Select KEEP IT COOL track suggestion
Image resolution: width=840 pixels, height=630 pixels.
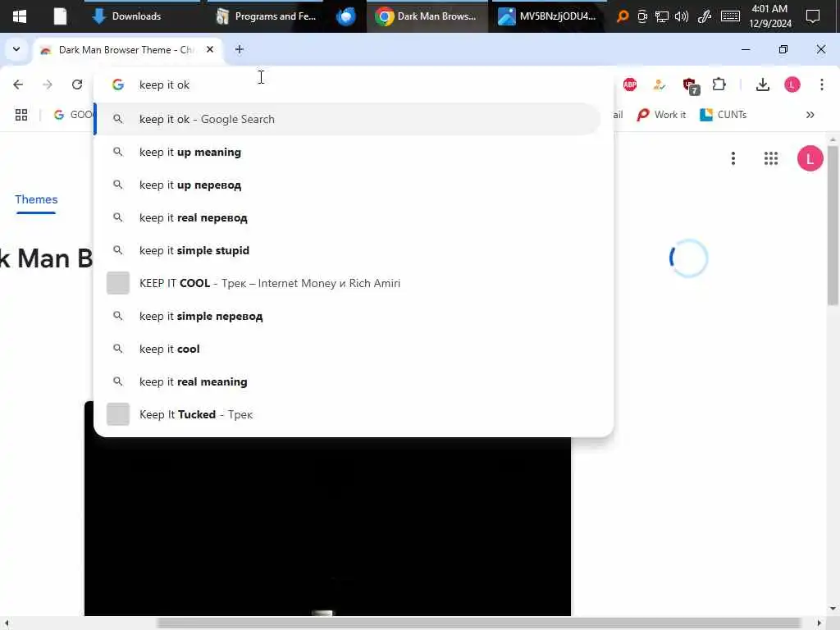(x=347, y=283)
